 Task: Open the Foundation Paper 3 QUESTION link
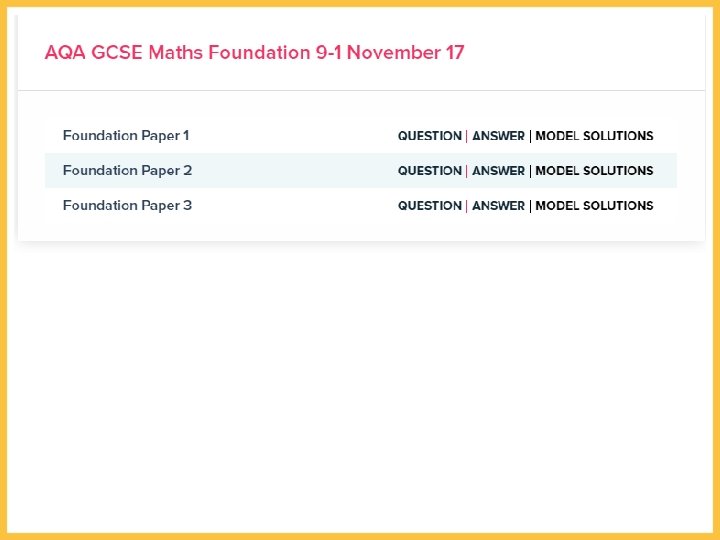pos(430,206)
